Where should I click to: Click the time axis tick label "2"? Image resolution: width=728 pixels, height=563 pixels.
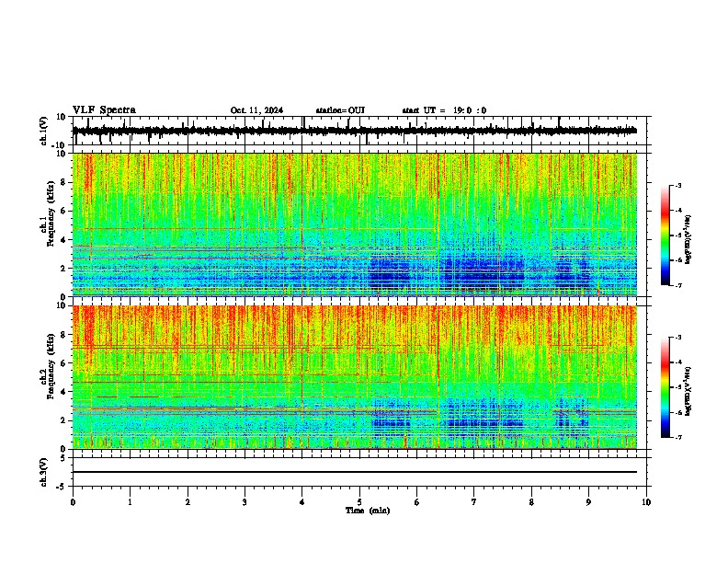pos(188,502)
